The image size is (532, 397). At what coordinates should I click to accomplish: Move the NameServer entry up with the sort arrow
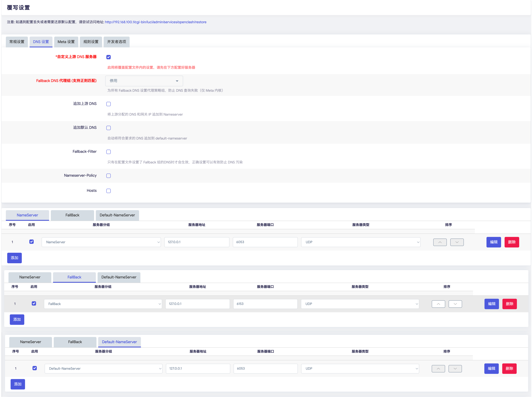click(440, 242)
